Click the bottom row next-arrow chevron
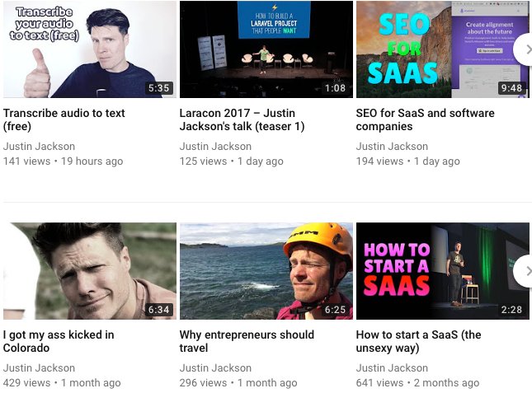Image resolution: width=532 pixels, height=393 pixels. tap(525, 271)
